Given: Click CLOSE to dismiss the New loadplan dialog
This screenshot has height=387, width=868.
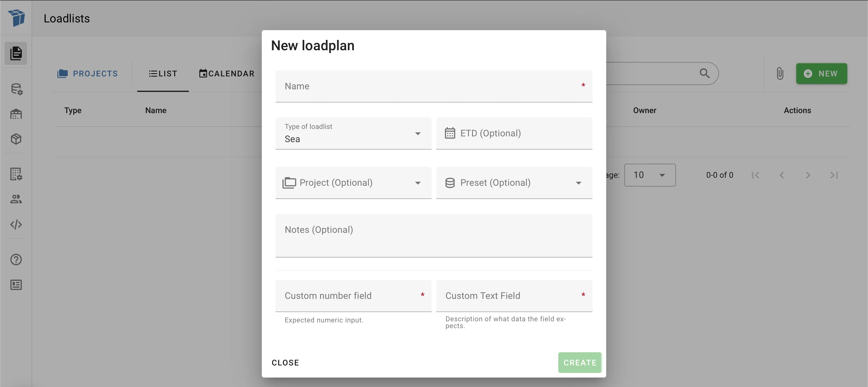Looking at the screenshot, I should 285,362.
